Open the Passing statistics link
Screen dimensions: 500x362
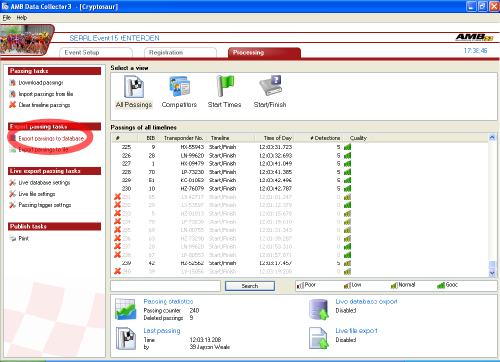(168, 301)
